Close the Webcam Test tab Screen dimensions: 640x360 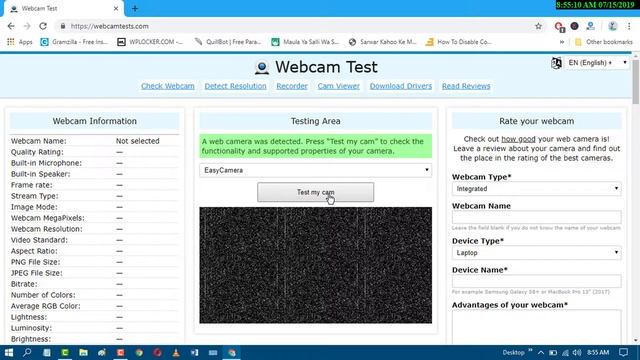coord(116,8)
